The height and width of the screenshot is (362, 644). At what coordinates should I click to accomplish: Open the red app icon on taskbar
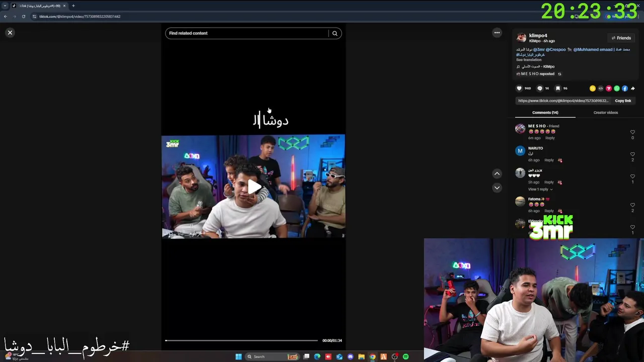tap(328, 356)
